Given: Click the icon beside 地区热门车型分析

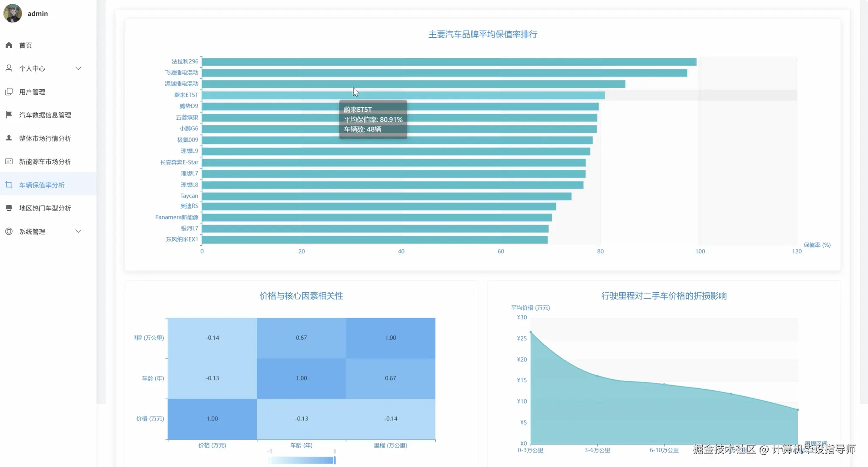Looking at the screenshot, I should point(9,208).
